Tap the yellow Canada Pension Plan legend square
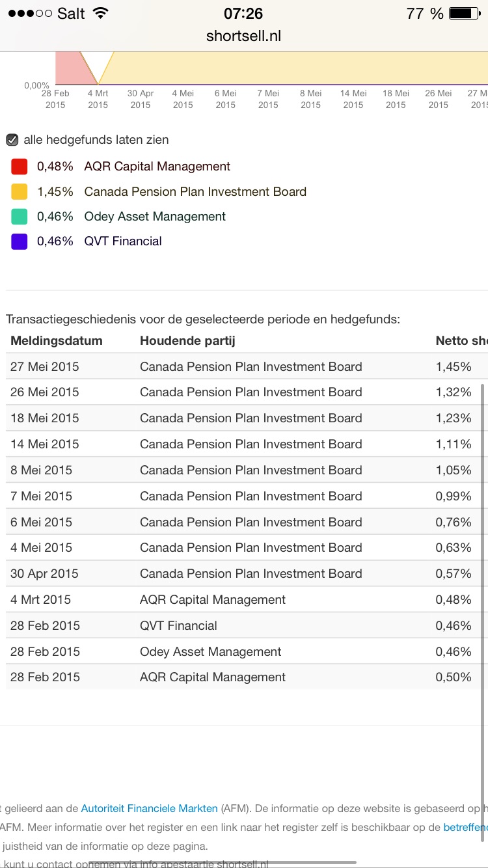Image resolution: width=488 pixels, height=868 pixels. pos(20,191)
